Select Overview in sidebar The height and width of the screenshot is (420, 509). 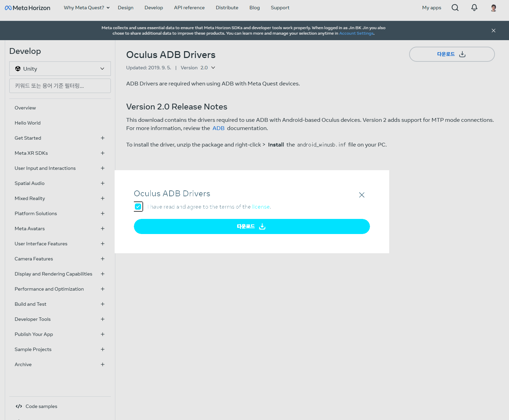coord(25,108)
